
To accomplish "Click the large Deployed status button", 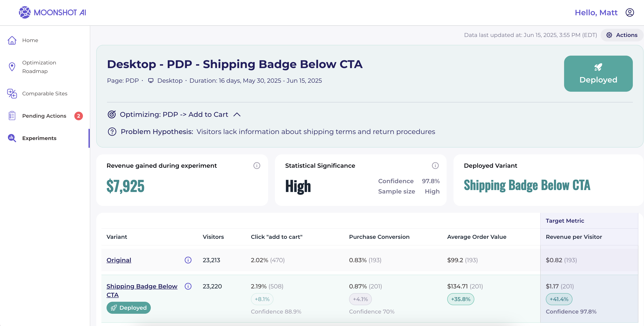I will pyautogui.click(x=598, y=73).
